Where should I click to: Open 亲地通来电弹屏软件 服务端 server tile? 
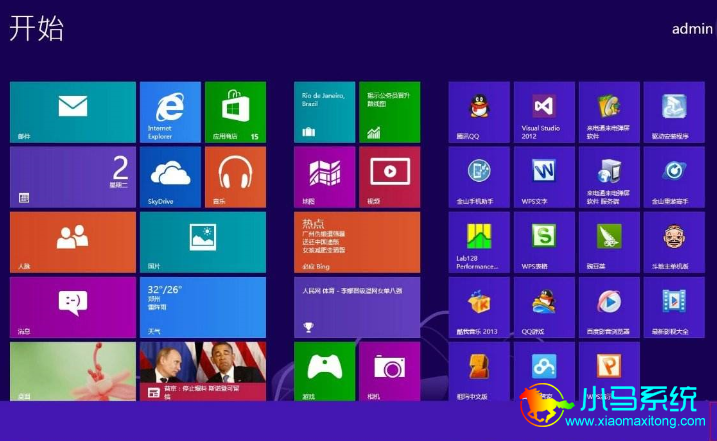(609, 177)
